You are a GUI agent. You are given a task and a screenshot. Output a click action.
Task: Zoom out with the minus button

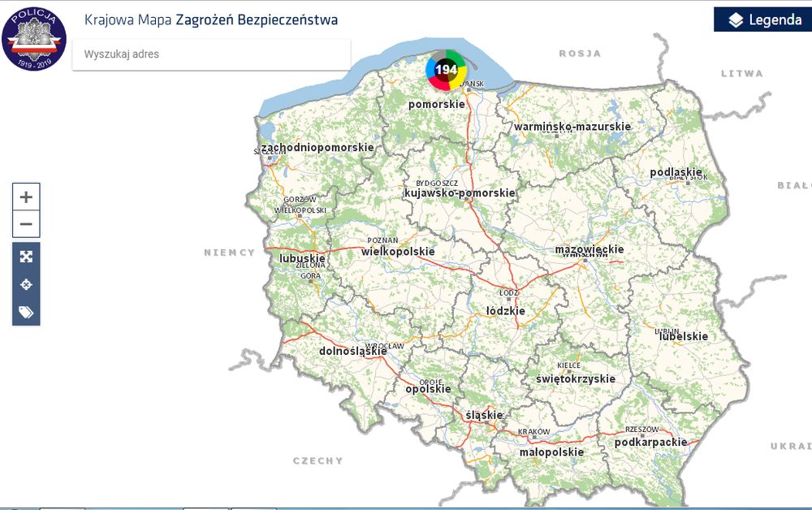[26, 224]
